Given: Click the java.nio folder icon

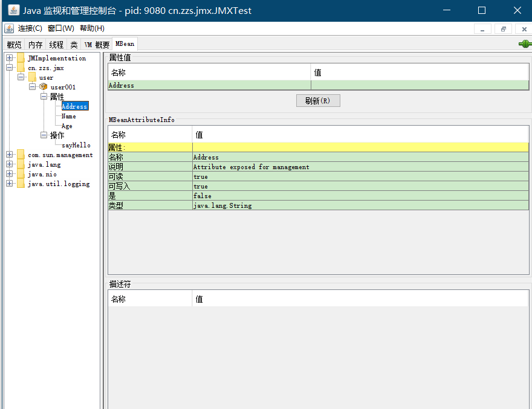Looking at the screenshot, I should pos(21,174).
